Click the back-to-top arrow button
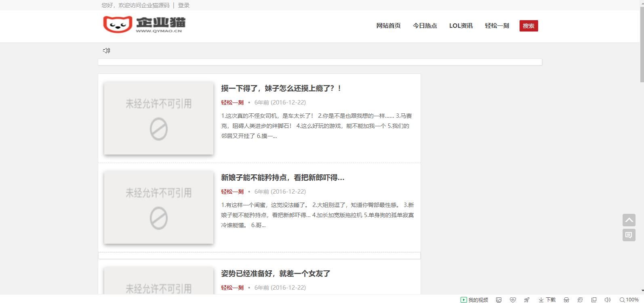Image resolution: width=644 pixels, height=303 pixels. coord(629,220)
